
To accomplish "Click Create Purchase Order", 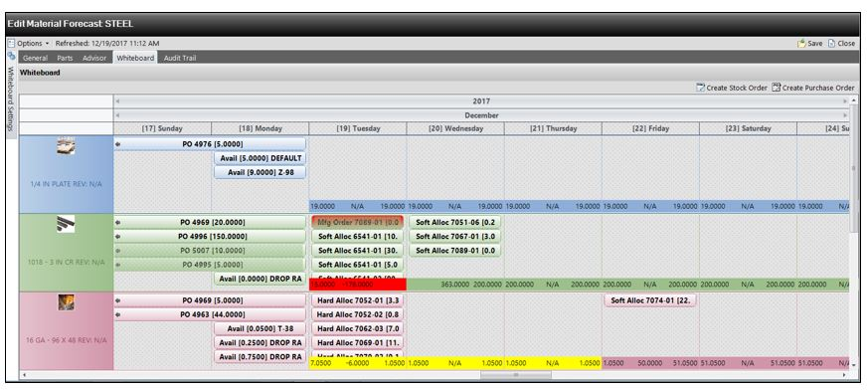I will (813, 88).
